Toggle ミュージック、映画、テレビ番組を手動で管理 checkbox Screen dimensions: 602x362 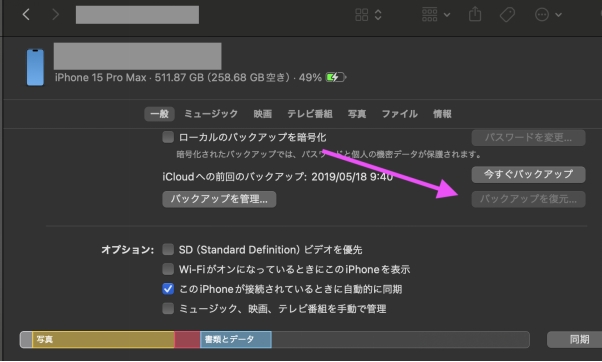(x=168, y=308)
